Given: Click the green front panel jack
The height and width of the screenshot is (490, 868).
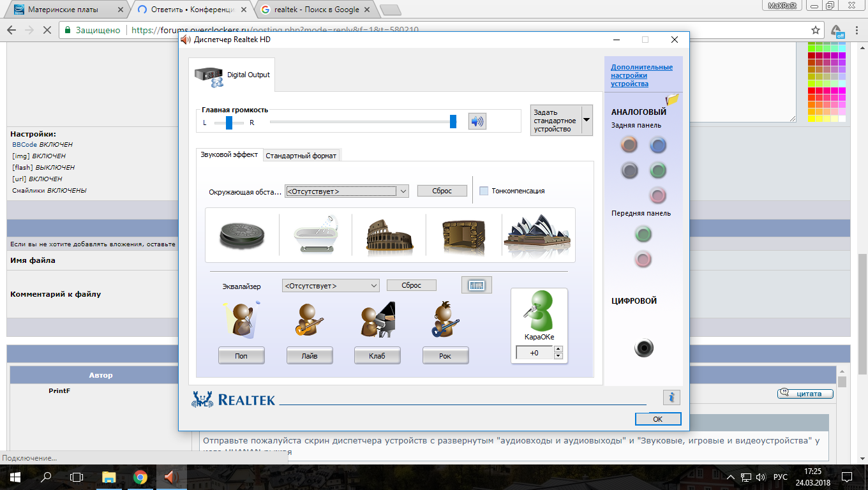Looking at the screenshot, I should point(643,234).
